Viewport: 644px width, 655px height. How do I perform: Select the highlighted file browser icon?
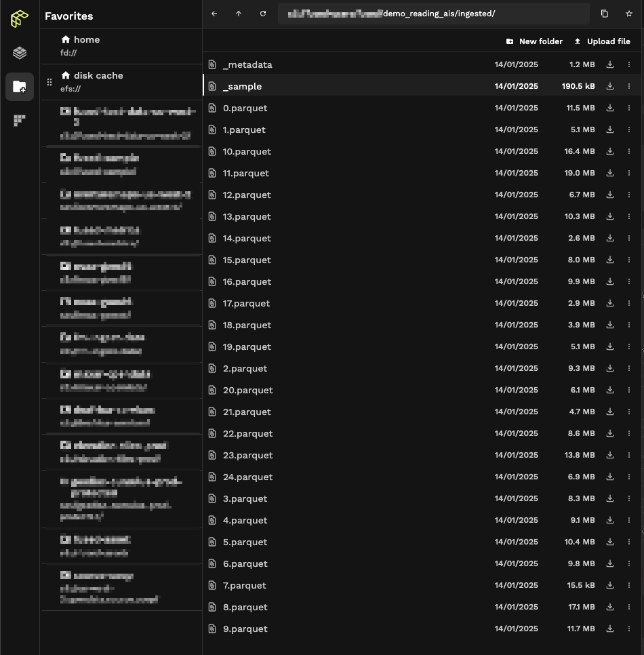19,86
